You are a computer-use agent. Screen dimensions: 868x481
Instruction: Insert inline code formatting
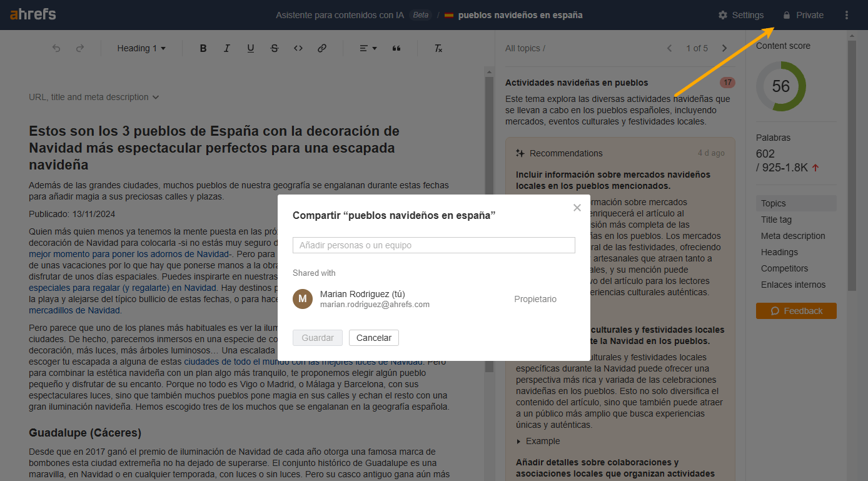point(298,48)
